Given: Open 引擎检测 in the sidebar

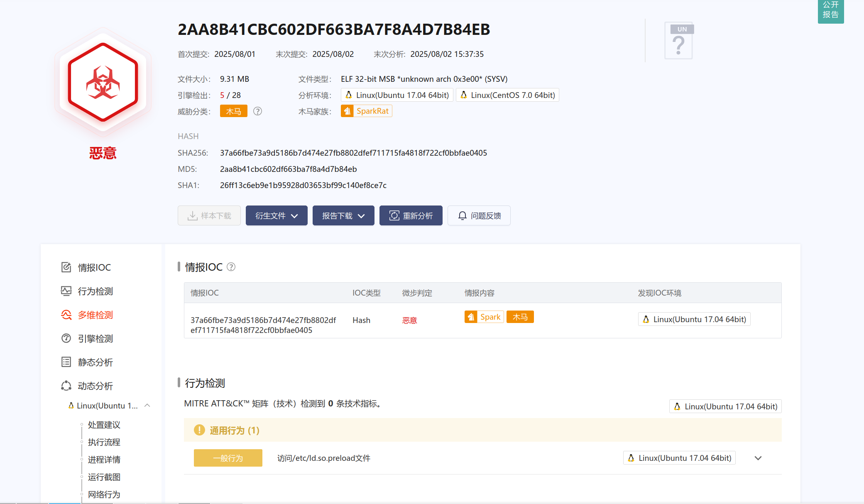Looking at the screenshot, I should 95,338.
